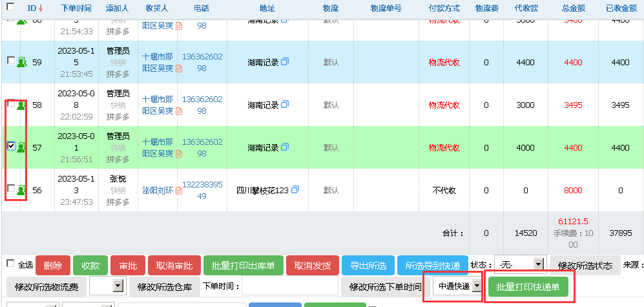Screen dimensions: 644x307
Task: Click the document icon after 泌阳刘环
Action: tap(179, 191)
